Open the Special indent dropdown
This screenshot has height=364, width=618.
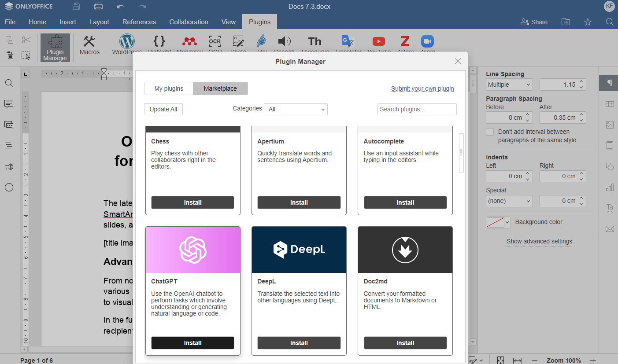509,201
